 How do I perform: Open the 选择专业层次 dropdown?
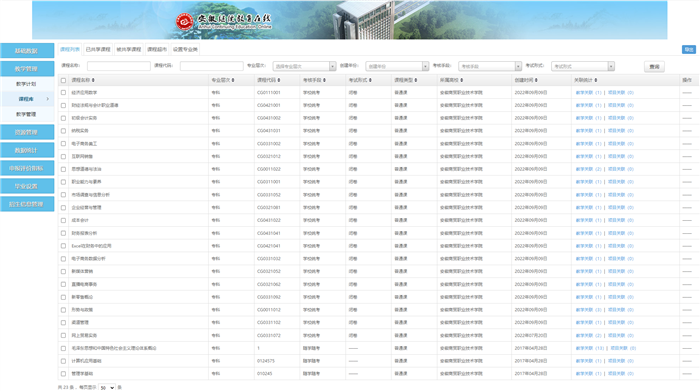[x=304, y=66]
